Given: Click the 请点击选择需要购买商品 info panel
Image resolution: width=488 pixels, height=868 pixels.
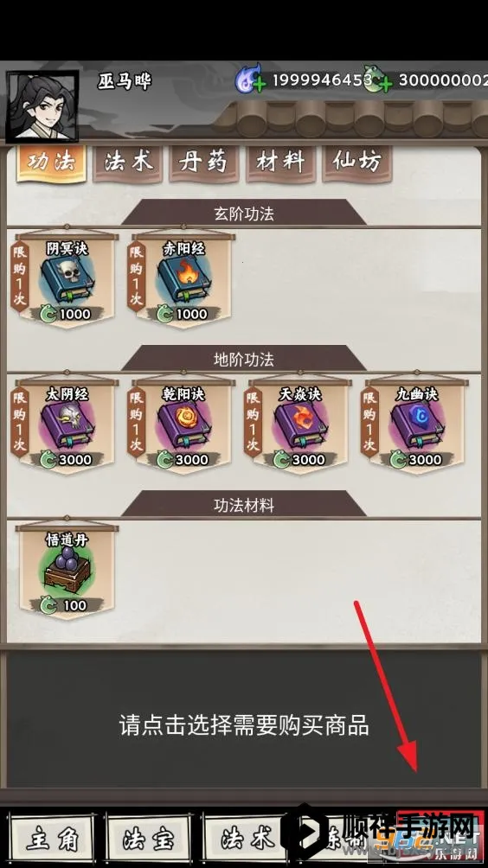Looking at the screenshot, I should pyautogui.click(x=244, y=719).
